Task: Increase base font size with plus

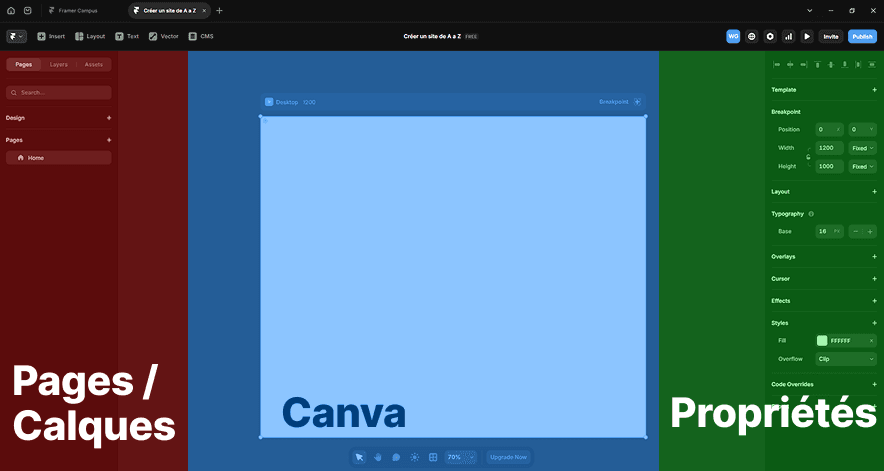Action: 870,231
